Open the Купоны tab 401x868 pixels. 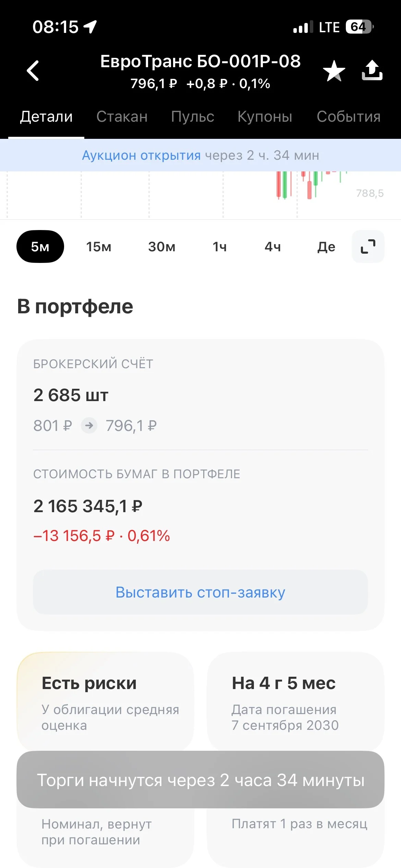pyautogui.click(x=265, y=117)
